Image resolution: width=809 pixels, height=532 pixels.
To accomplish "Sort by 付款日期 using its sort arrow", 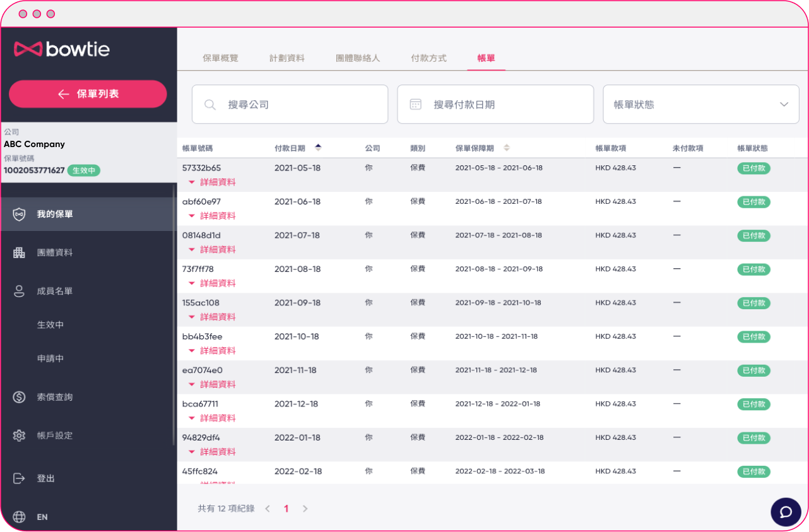I will [319, 147].
